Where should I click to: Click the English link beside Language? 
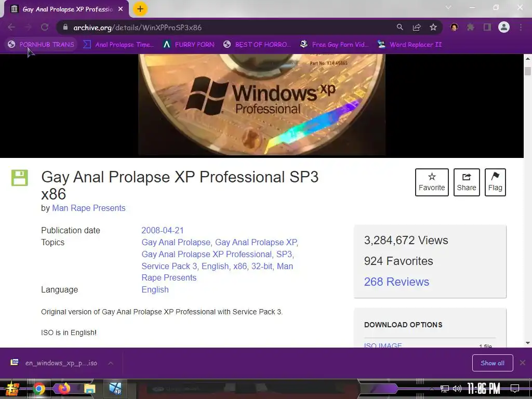[155, 289]
